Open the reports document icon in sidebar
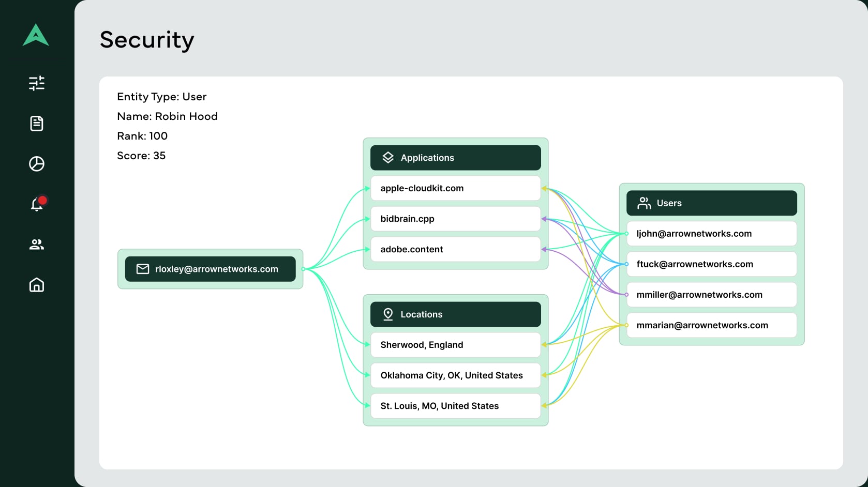This screenshot has height=487, width=868. coord(36,124)
